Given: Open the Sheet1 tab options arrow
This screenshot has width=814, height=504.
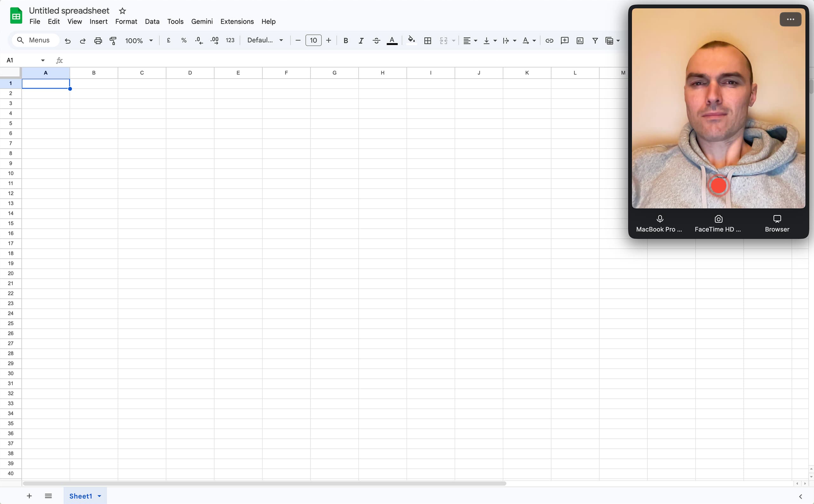Looking at the screenshot, I should 99,496.
